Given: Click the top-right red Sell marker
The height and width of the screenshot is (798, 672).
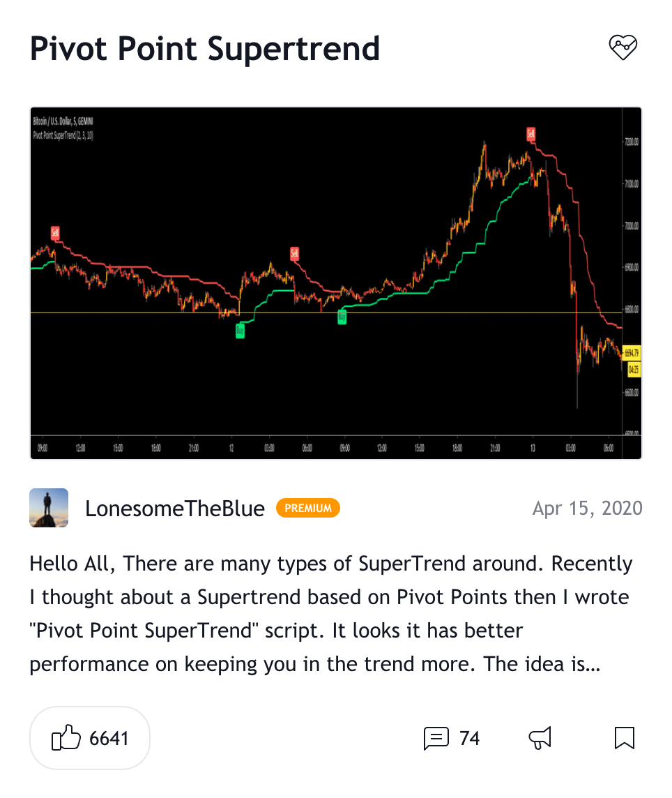Looking at the screenshot, I should [530, 134].
